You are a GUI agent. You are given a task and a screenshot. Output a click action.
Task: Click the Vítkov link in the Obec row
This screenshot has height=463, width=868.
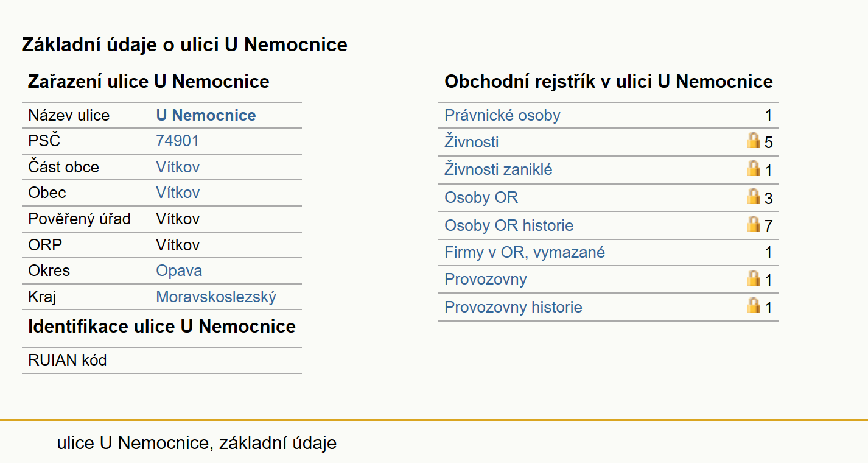(178, 193)
